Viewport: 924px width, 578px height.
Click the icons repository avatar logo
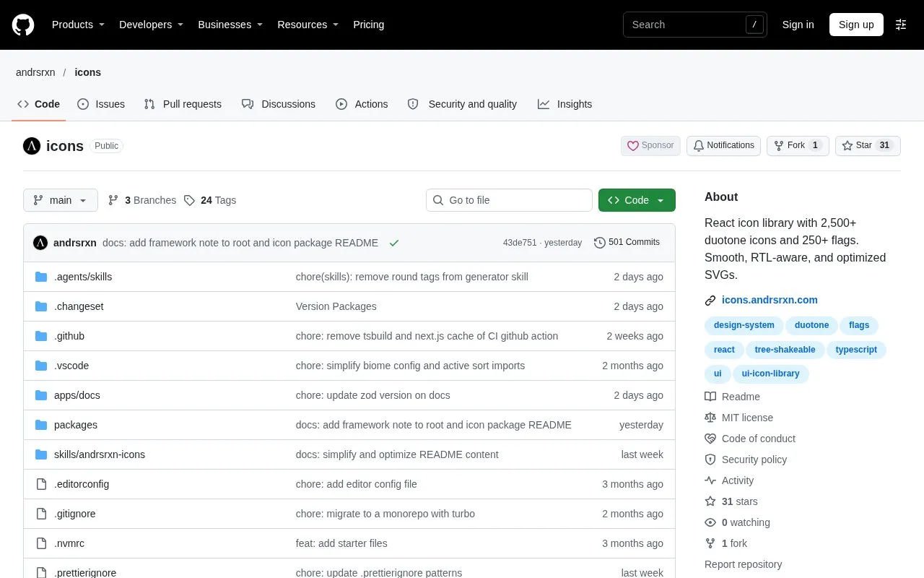[x=32, y=146]
